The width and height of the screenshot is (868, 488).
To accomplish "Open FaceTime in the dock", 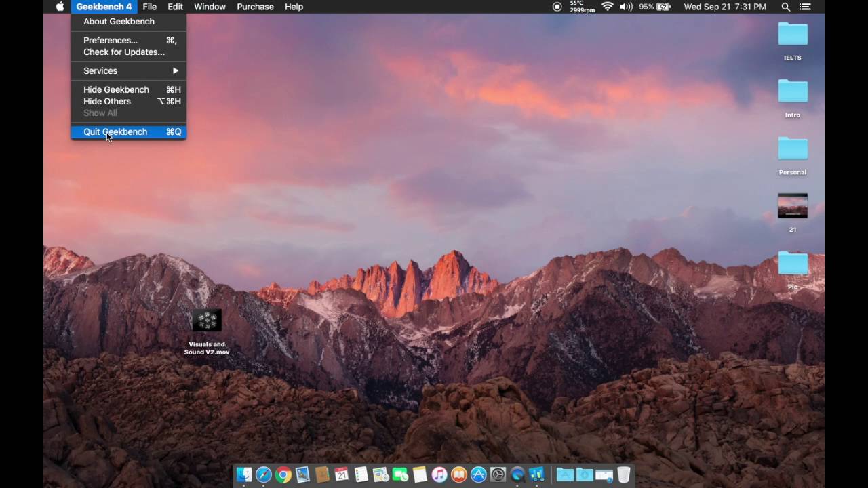I will coord(400,475).
